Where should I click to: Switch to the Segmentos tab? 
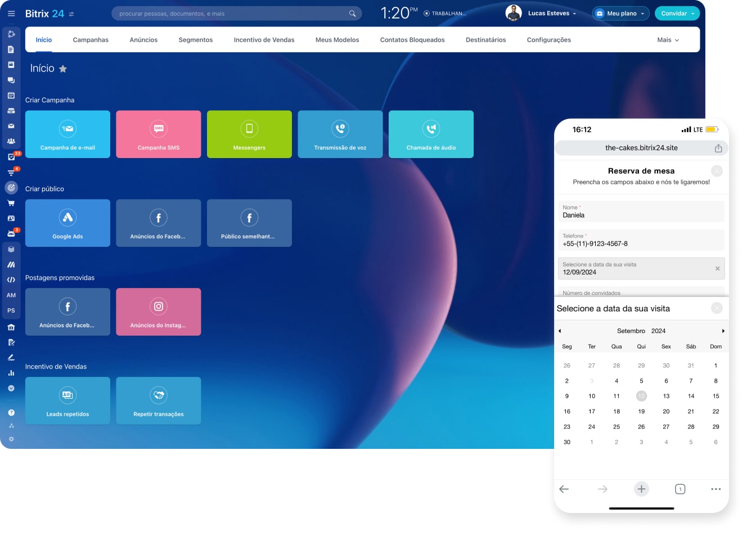[196, 39]
